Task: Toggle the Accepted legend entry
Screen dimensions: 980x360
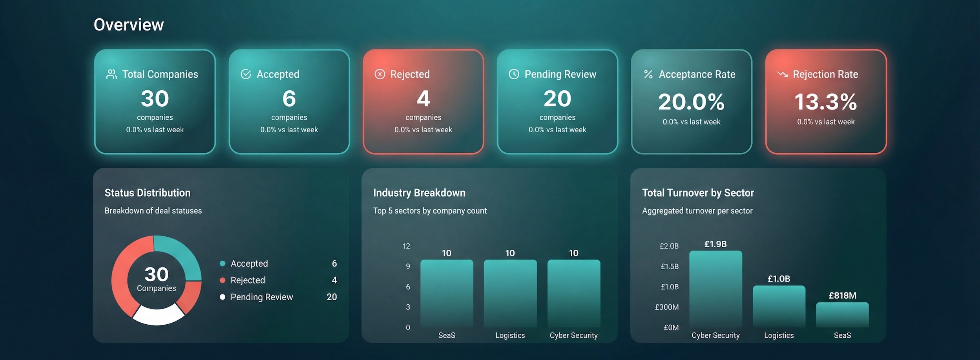Action: point(249,263)
